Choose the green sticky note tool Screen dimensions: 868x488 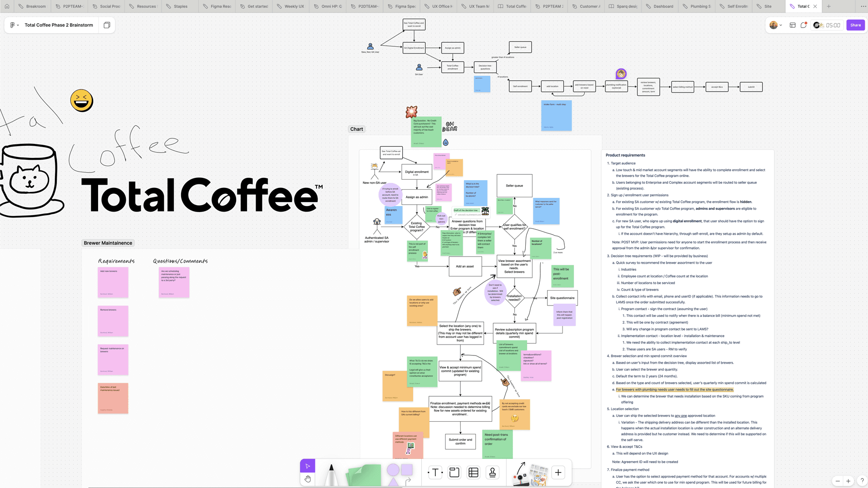tap(364, 475)
